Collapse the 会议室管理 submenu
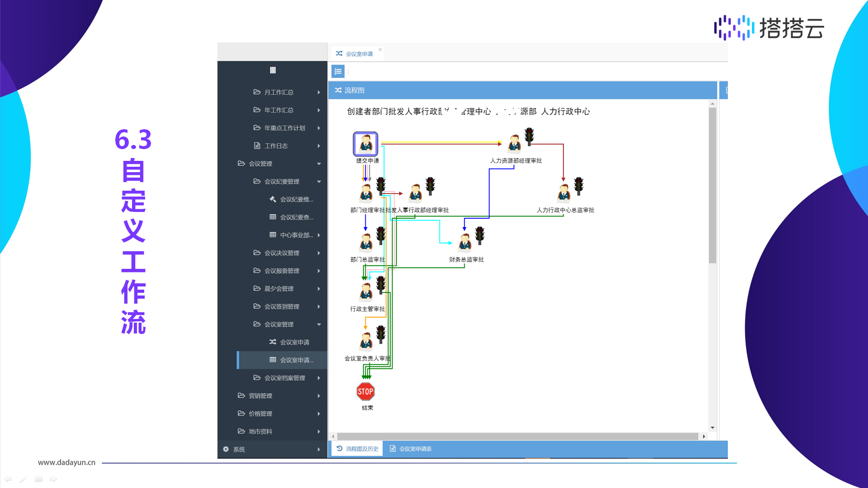The image size is (868, 488). (279, 324)
